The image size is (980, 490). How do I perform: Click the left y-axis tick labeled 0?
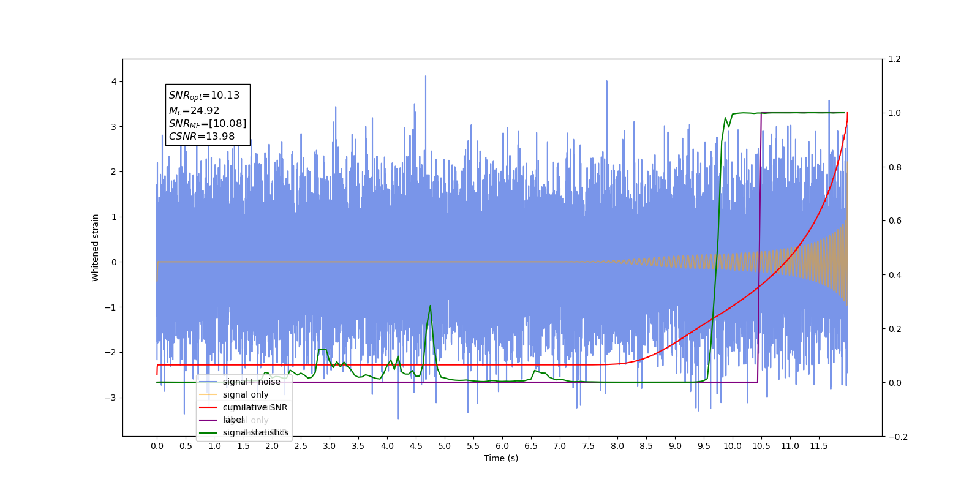[113, 262]
